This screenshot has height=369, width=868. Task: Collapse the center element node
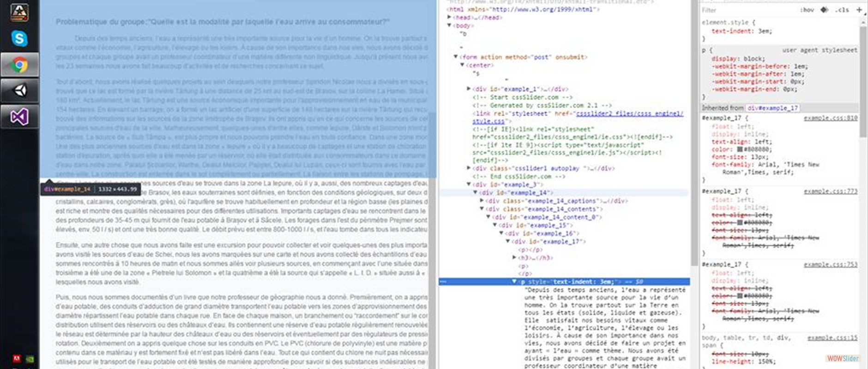[x=462, y=65]
